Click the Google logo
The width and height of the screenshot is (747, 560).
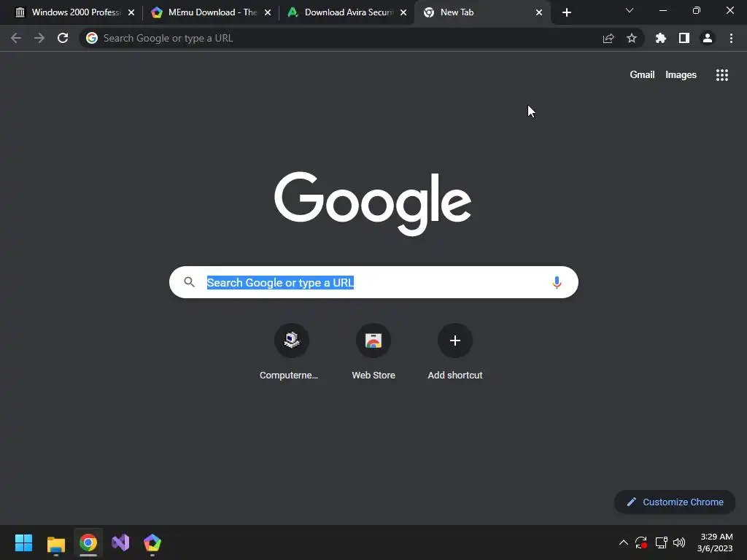click(x=373, y=203)
